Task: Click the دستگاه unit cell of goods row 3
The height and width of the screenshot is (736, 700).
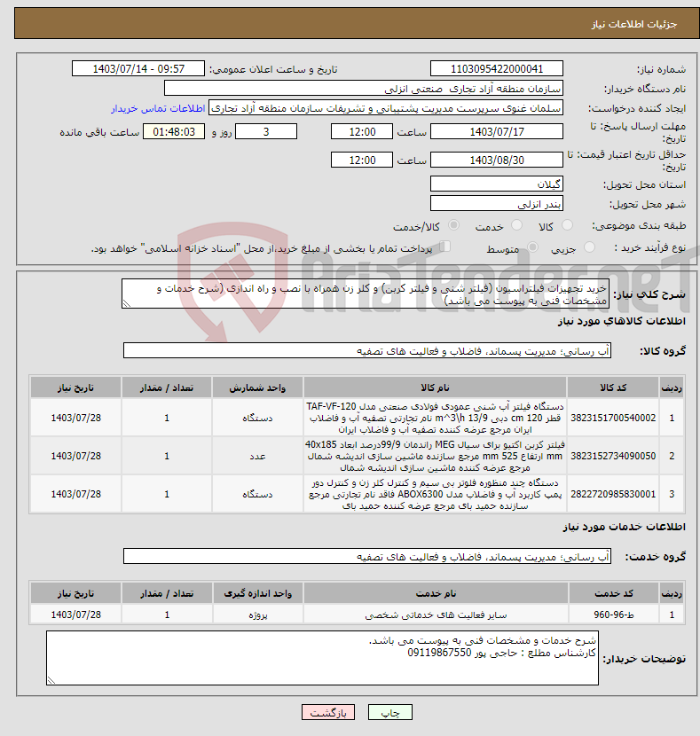Action: click(257, 494)
